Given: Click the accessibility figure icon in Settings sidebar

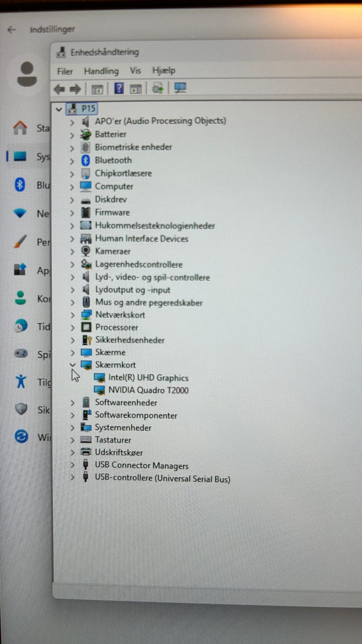Looking at the screenshot, I should point(21,381).
